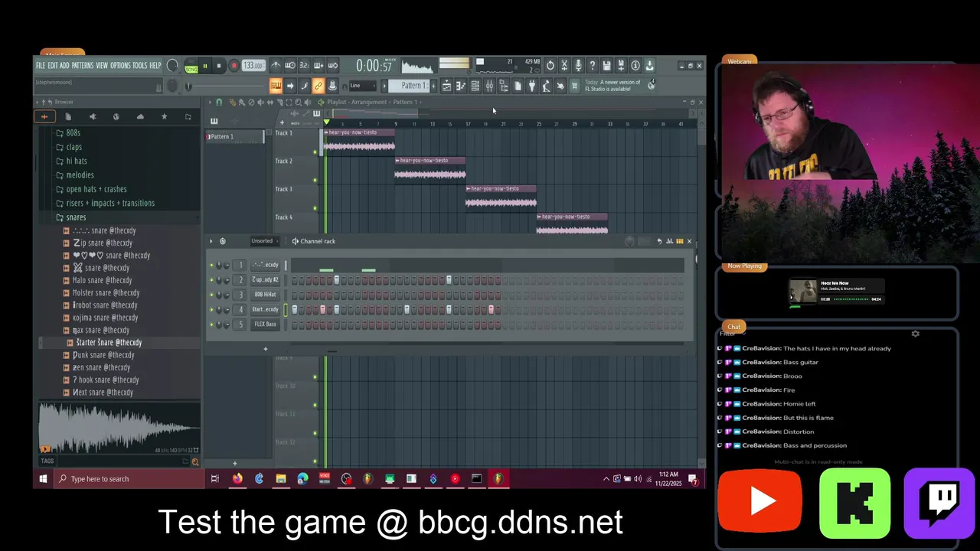Click the magnet snap icon in Playlist toolbar
980x551 pixels.
pos(219,102)
